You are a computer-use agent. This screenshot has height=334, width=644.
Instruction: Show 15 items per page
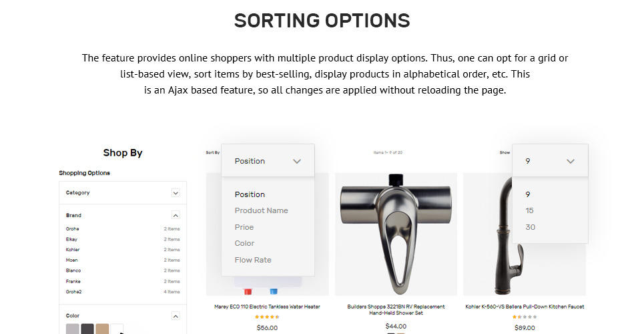pos(530,210)
